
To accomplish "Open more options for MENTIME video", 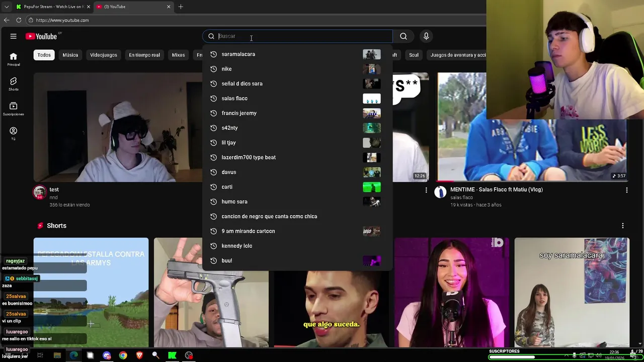I will coord(626,190).
